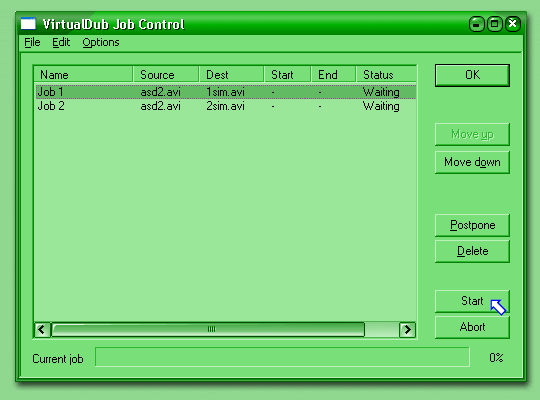
Task: Delete the selected job
Action: tap(472, 251)
